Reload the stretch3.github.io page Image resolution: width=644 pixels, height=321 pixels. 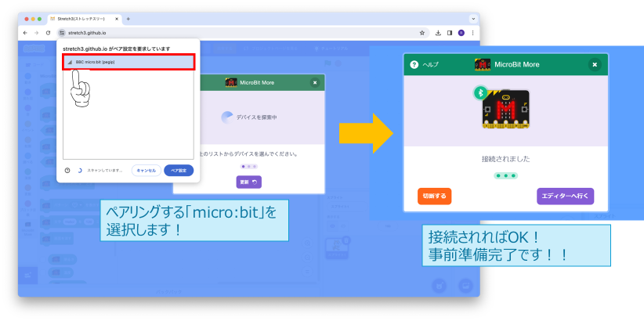(48, 33)
